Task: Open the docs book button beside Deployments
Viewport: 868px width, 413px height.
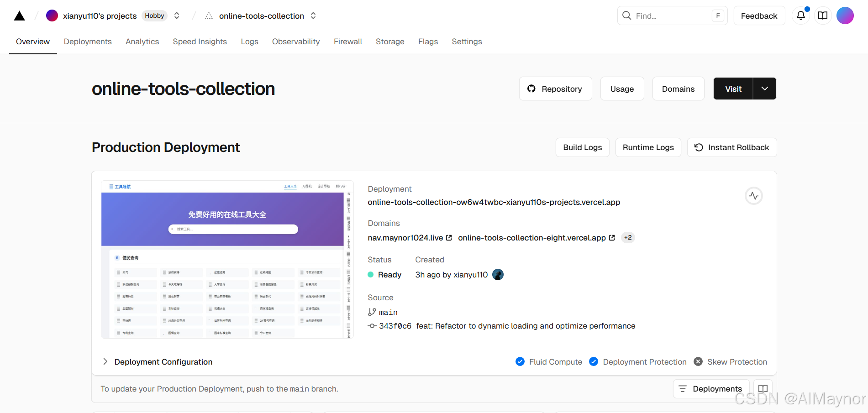Action: coord(763,389)
